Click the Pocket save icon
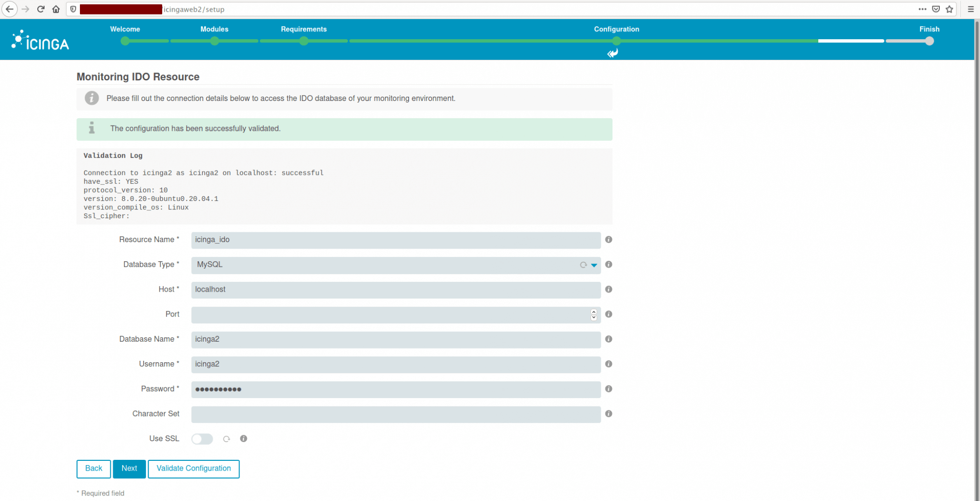Image resolution: width=980 pixels, height=501 pixels. point(936,9)
